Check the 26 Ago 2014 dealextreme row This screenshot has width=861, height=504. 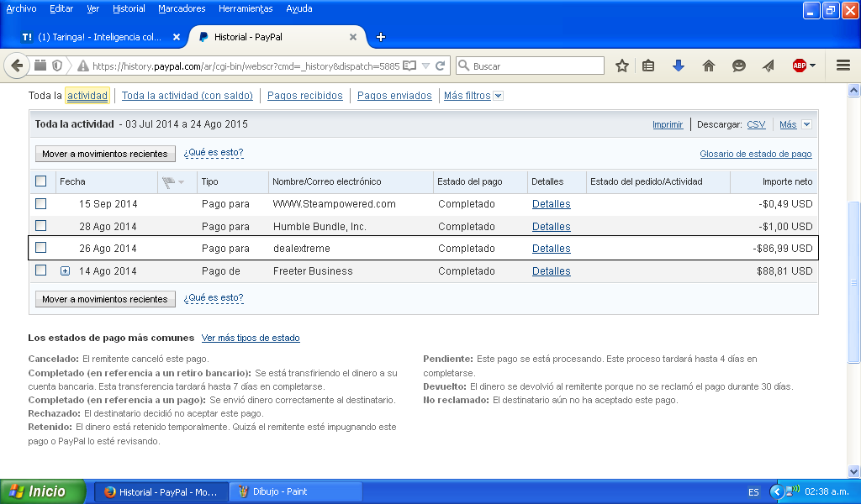[40, 247]
